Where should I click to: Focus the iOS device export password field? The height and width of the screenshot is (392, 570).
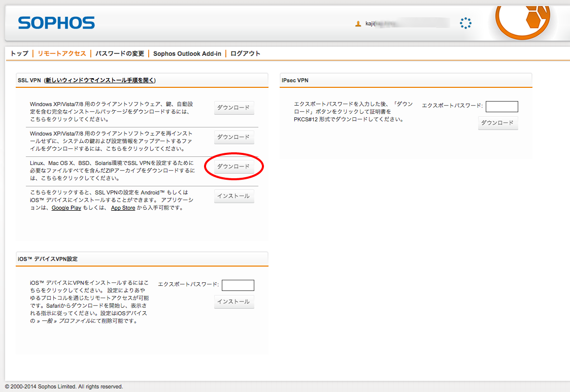(x=238, y=285)
